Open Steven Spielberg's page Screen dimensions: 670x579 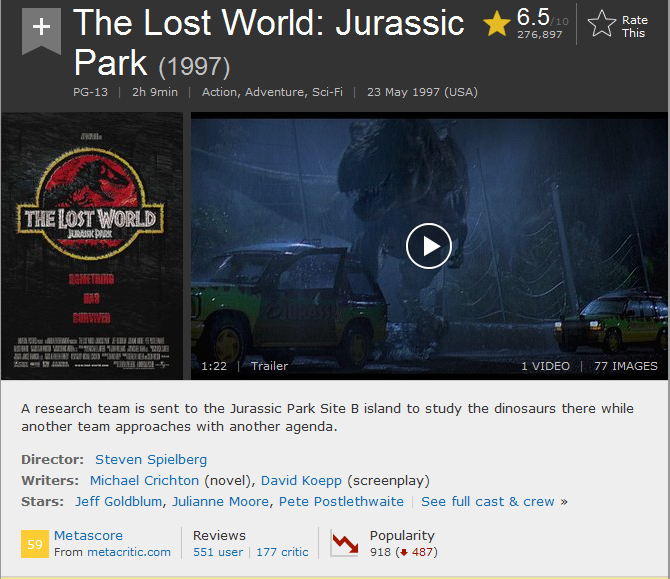(x=151, y=459)
